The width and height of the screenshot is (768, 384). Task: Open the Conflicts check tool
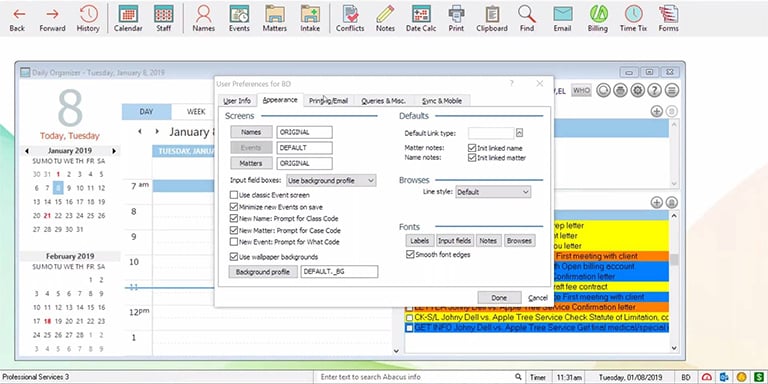350,18
